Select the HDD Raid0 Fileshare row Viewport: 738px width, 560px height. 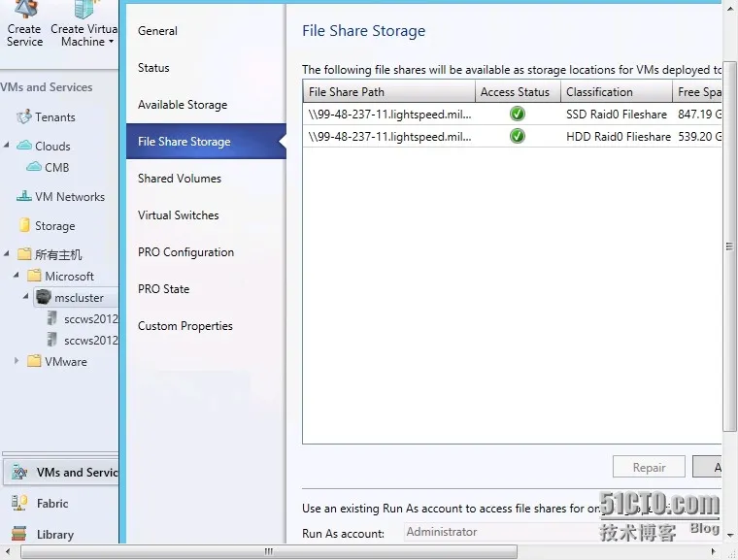point(618,137)
